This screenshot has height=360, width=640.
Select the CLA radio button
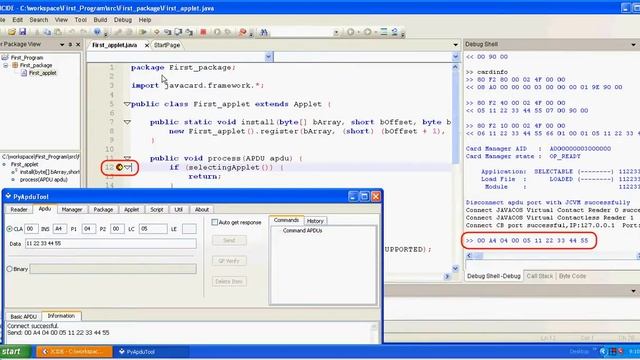pyautogui.click(x=9, y=229)
